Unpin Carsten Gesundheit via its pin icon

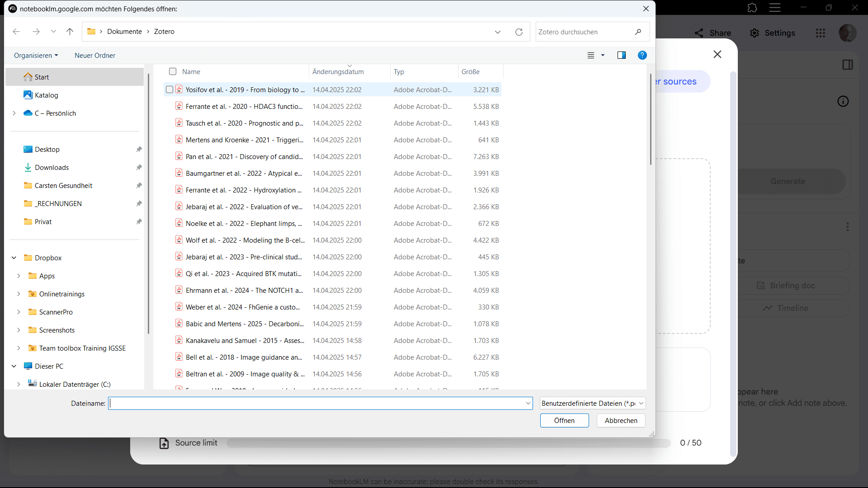tap(139, 186)
